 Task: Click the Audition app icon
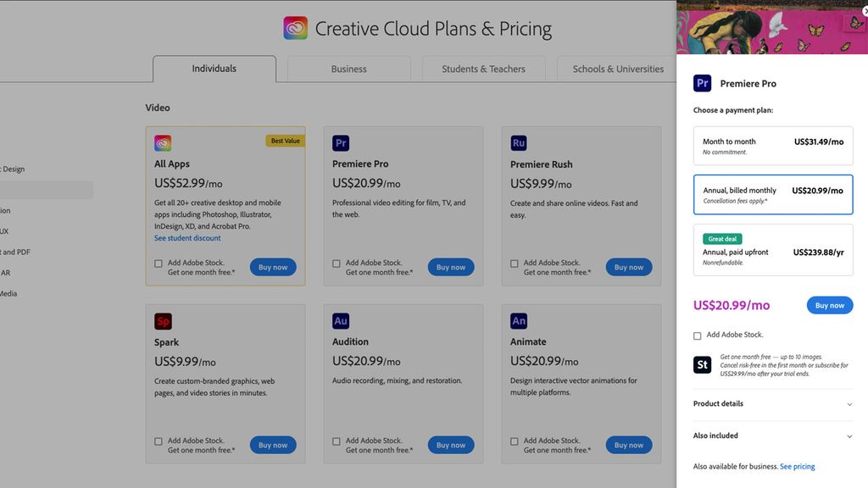[340, 320]
